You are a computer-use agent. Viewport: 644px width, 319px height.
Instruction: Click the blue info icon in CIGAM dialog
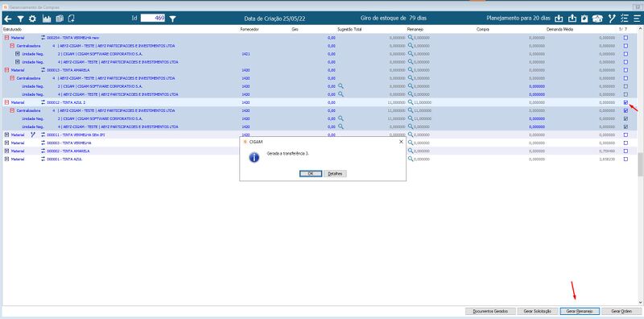tap(254, 157)
